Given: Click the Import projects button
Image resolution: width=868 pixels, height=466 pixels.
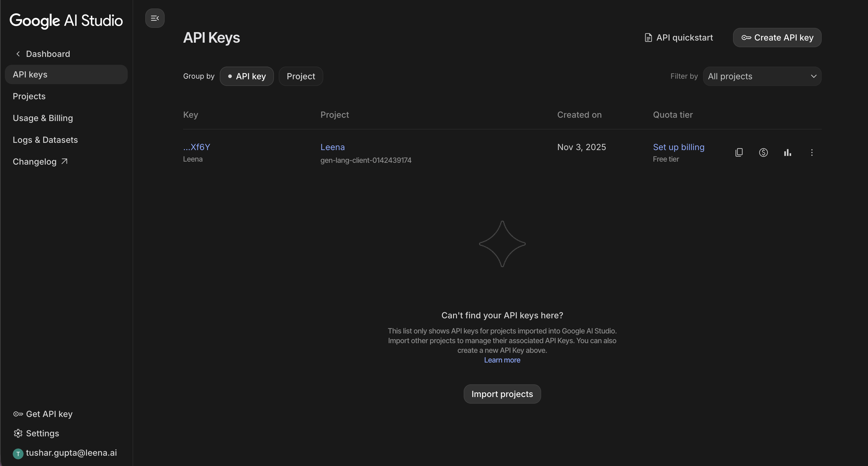Looking at the screenshot, I should [502, 394].
